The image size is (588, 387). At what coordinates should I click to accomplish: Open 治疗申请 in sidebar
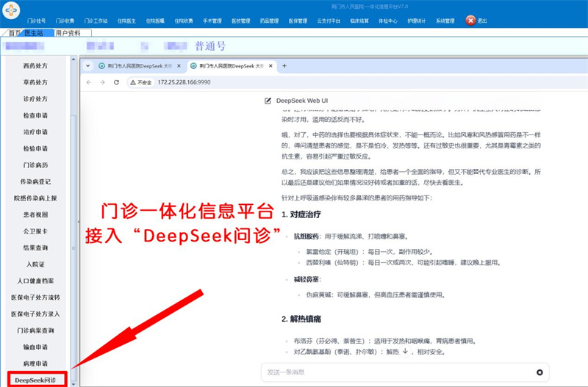point(35,132)
